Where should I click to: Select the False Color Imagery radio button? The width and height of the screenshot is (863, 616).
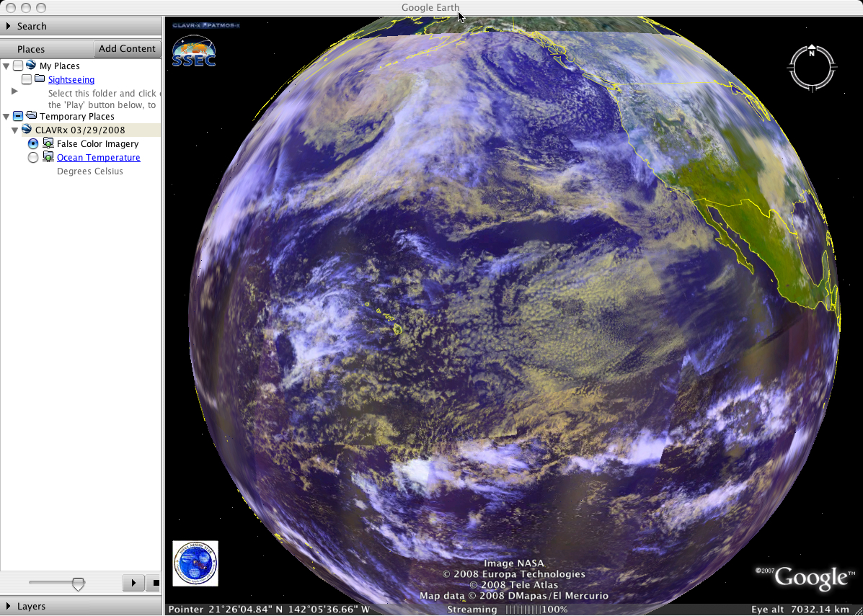click(x=33, y=144)
